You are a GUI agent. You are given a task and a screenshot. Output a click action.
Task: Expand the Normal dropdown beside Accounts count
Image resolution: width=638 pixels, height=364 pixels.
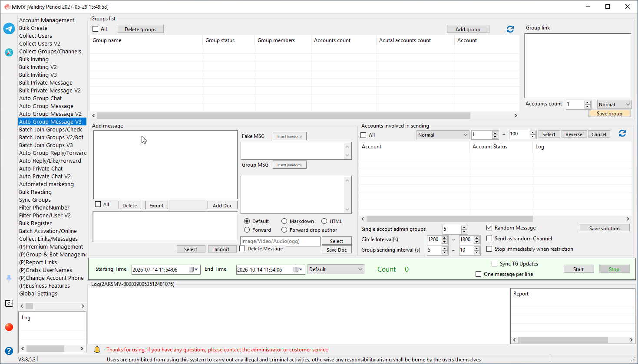point(614,105)
